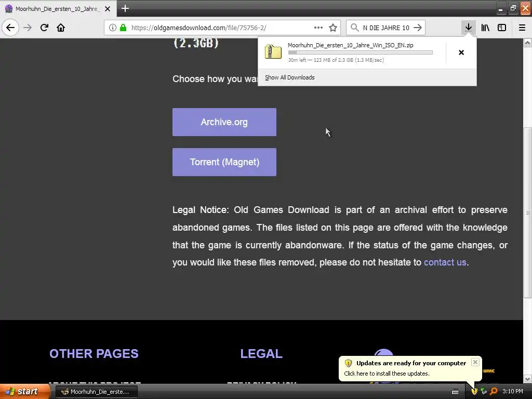
Task: Click the forward navigation arrow
Action: [x=28, y=28]
